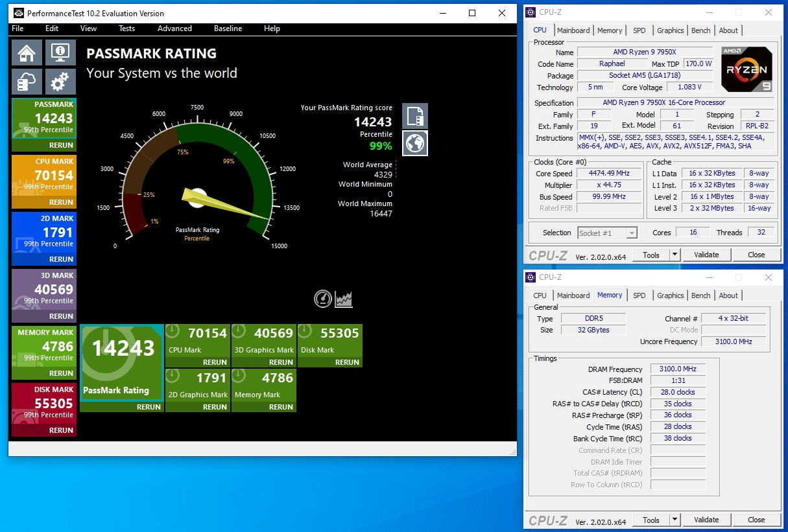Screen dimensions: 788x532
Task: Switch to About tab in upper CPU-Z
Action: (728, 30)
